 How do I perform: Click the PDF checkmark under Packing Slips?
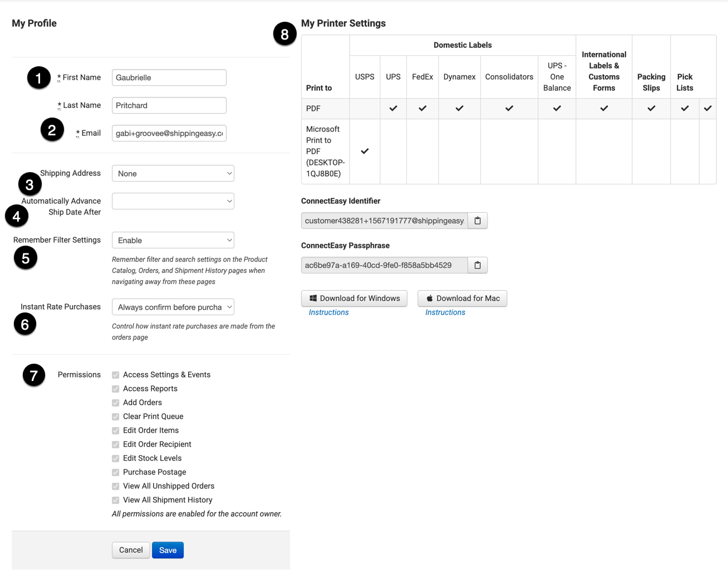(x=651, y=109)
